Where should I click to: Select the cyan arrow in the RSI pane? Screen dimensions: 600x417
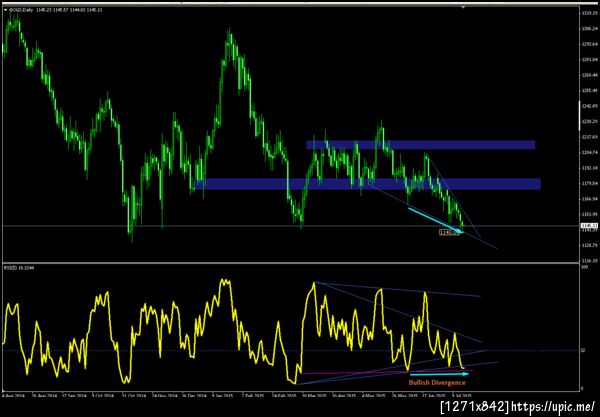pyautogui.click(x=439, y=374)
